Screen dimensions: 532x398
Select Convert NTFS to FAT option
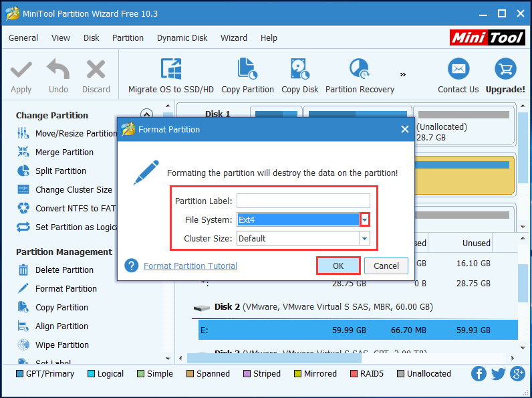click(x=67, y=208)
